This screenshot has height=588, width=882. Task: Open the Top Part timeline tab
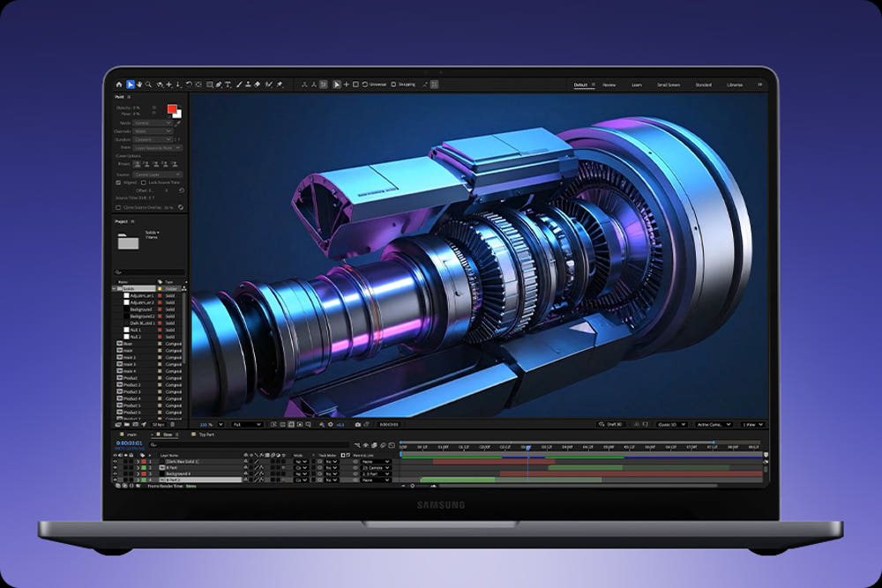pyautogui.click(x=206, y=435)
